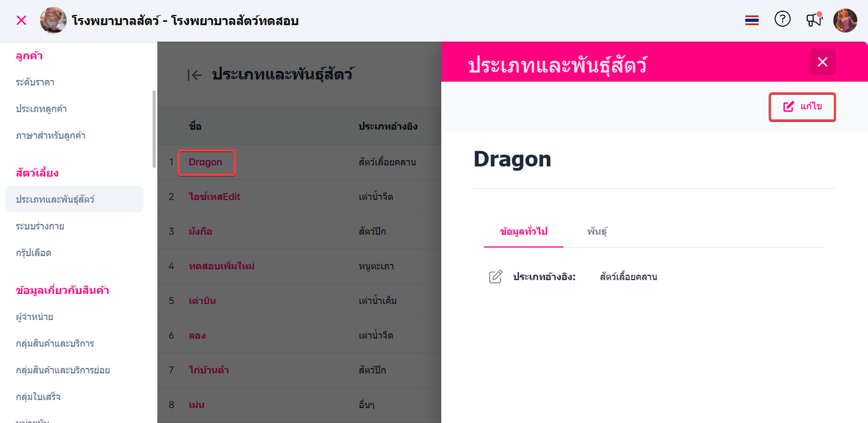Switch to the พันธุ์ tab
This screenshot has width=868, height=423.
click(596, 231)
